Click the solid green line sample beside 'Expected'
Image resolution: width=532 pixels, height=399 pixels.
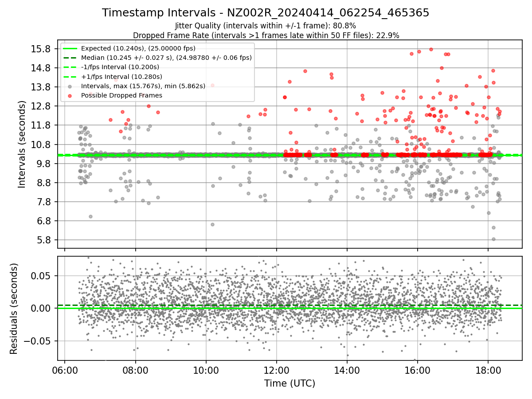pos(70,48)
